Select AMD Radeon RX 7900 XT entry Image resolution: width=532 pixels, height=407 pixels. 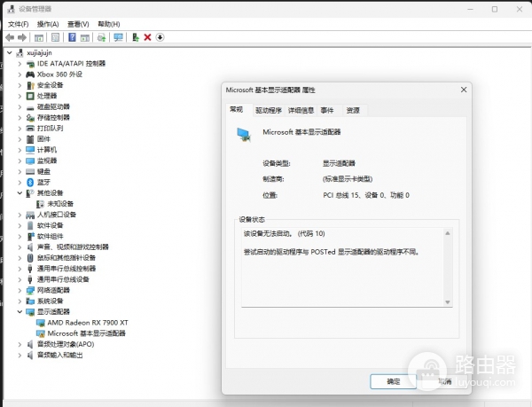88,323
